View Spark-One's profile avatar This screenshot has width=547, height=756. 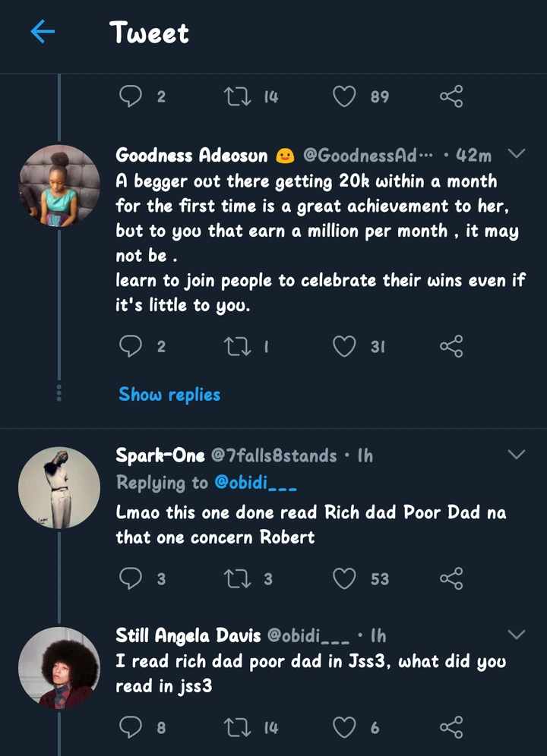coord(59,486)
